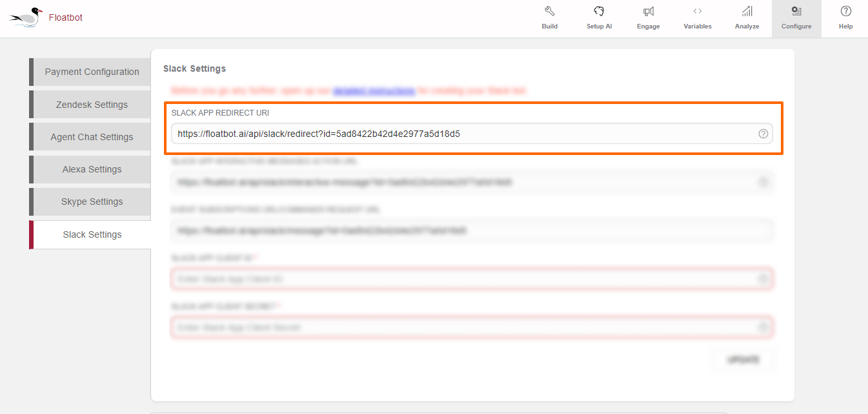
Task: Click the Slack App Client ID input
Action: point(461,279)
